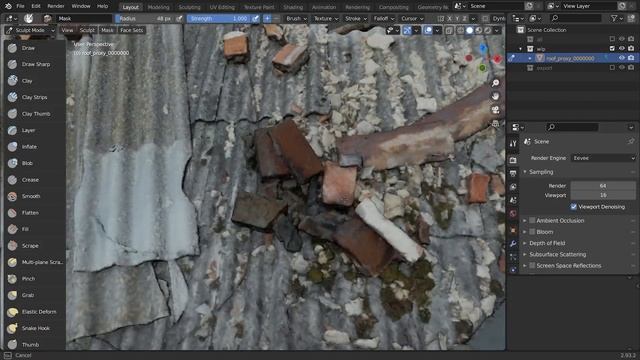
Task: Open the Tool properties tab
Action: (513, 144)
